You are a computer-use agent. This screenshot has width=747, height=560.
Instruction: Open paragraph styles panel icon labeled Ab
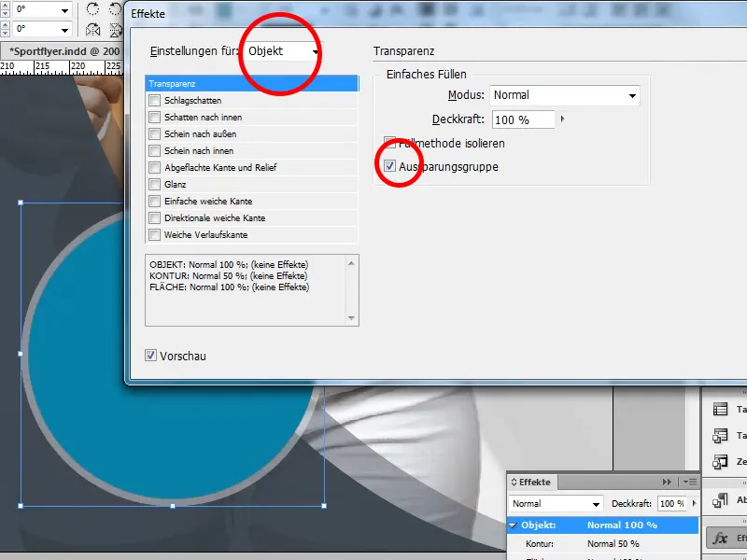[x=720, y=500]
